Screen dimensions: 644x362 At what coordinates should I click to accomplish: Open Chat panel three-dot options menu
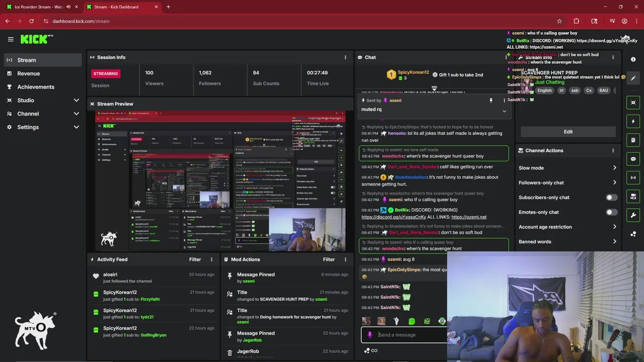[506, 57]
